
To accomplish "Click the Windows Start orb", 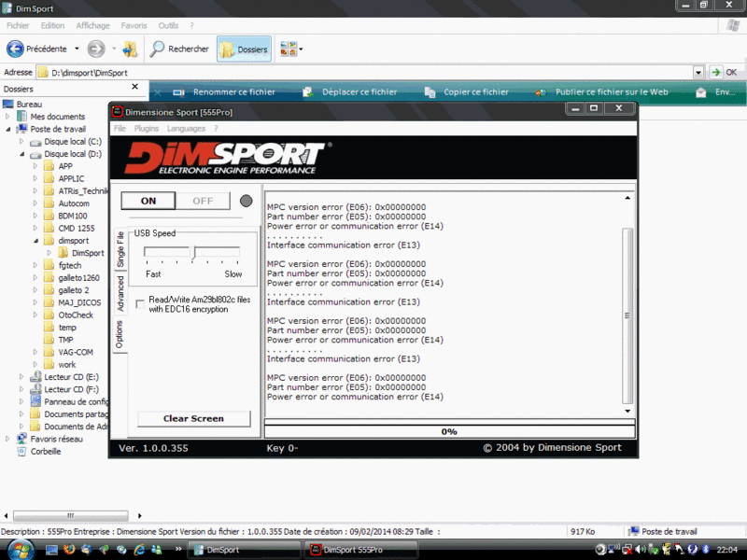I will (21, 550).
